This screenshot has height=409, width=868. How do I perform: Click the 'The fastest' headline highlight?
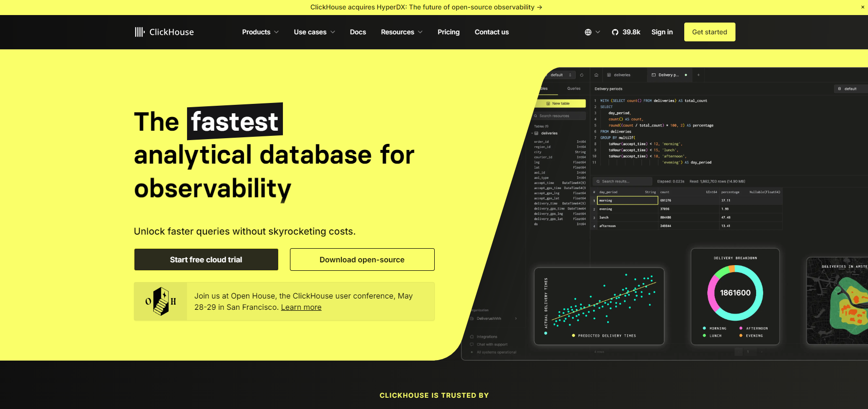point(235,121)
